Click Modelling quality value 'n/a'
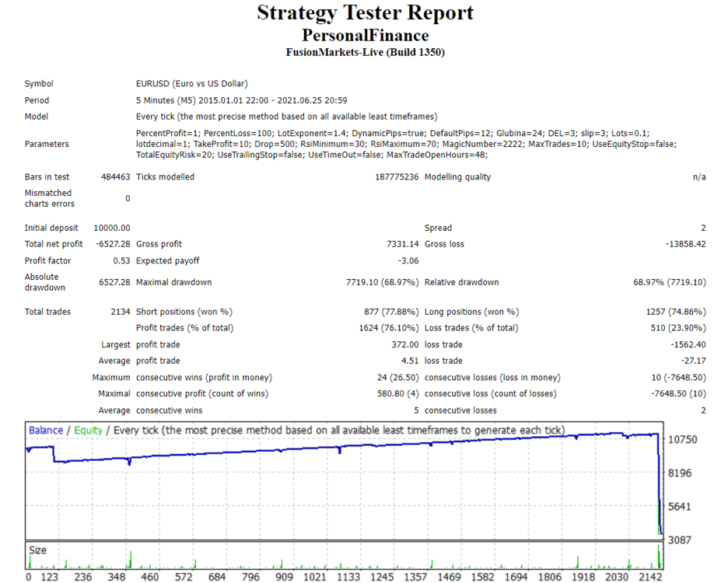 click(699, 177)
